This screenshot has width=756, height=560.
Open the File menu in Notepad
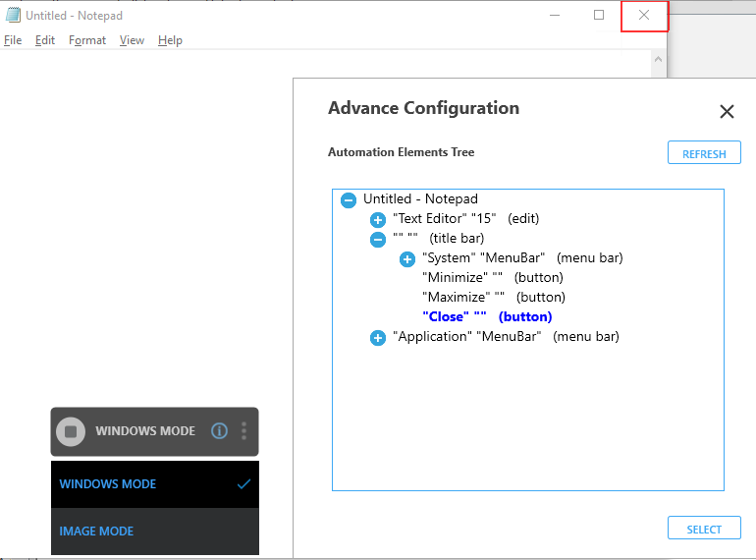[x=13, y=40]
